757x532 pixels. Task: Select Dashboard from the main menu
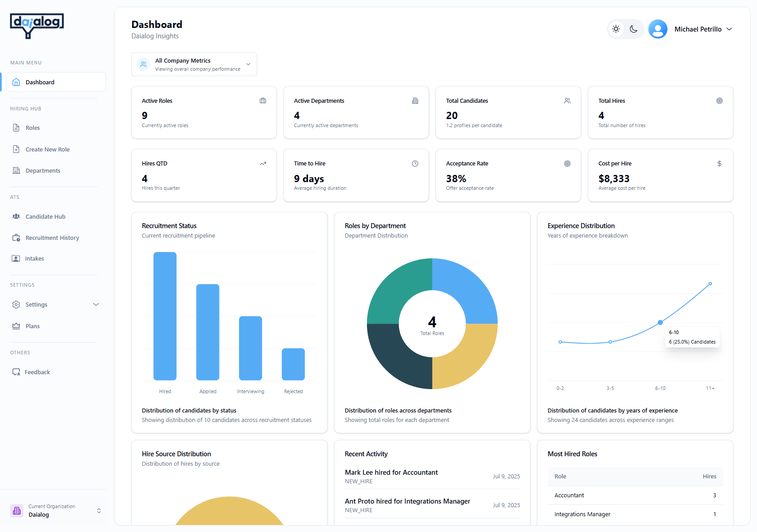tap(40, 82)
